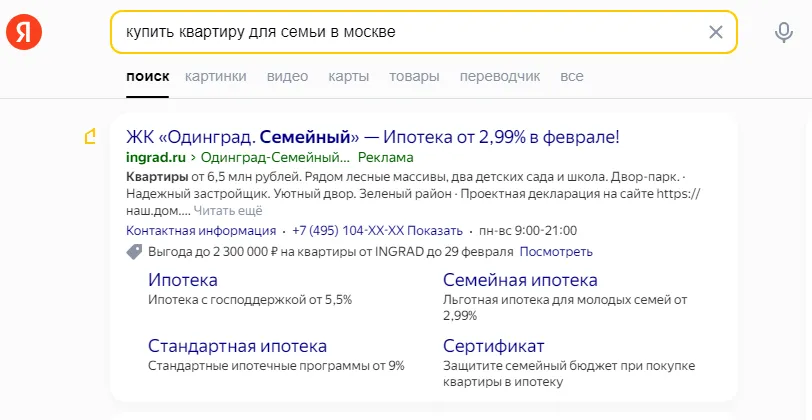Click the Реклама label
812x420 pixels.
pyautogui.click(x=386, y=157)
